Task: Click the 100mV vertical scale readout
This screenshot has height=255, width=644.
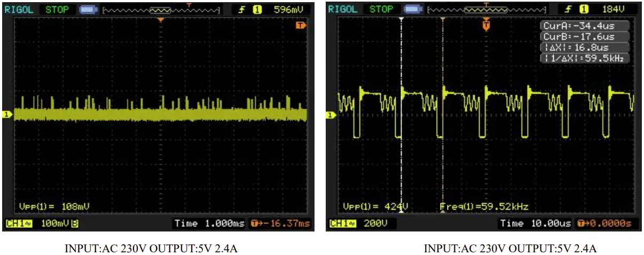Action: [x=56, y=223]
